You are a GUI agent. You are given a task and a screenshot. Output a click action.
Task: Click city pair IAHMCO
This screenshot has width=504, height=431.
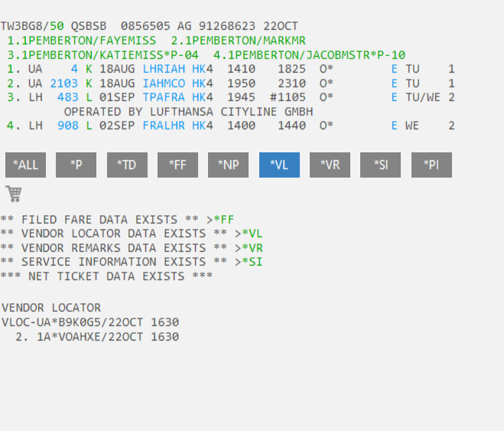point(164,83)
